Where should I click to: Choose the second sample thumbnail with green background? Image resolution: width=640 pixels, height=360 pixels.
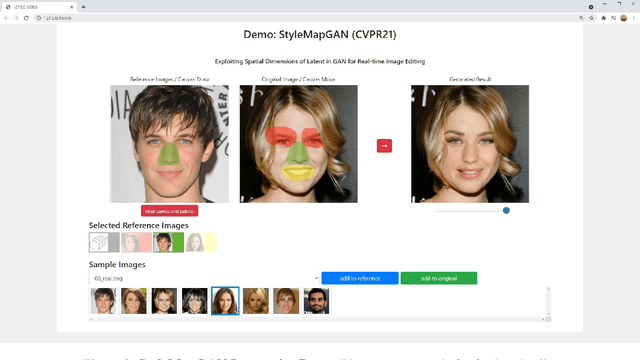pos(133,301)
